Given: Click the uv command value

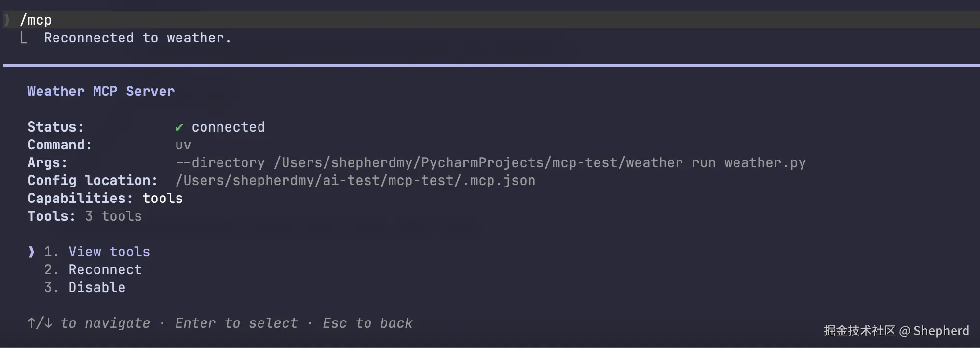Looking at the screenshot, I should tap(183, 145).
